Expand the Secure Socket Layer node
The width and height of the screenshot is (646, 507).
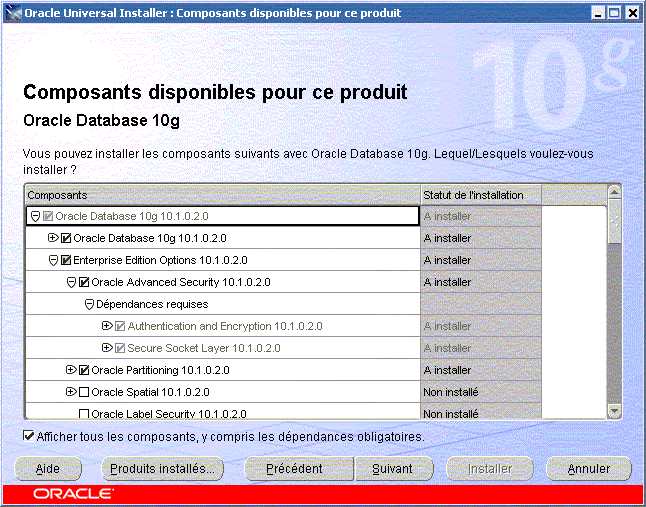tap(107, 348)
